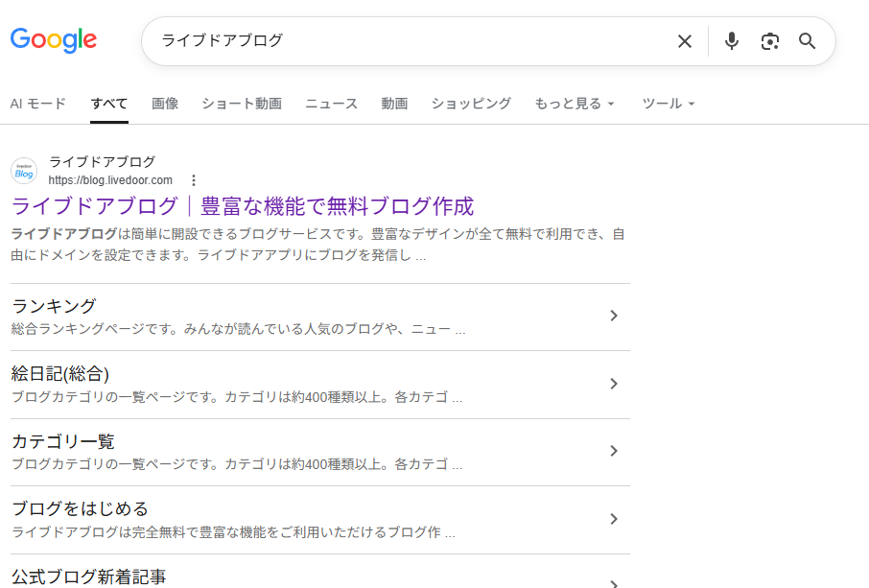Open Google Lens image search icon
869x588 pixels.
pyautogui.click(x=770, y=41)
